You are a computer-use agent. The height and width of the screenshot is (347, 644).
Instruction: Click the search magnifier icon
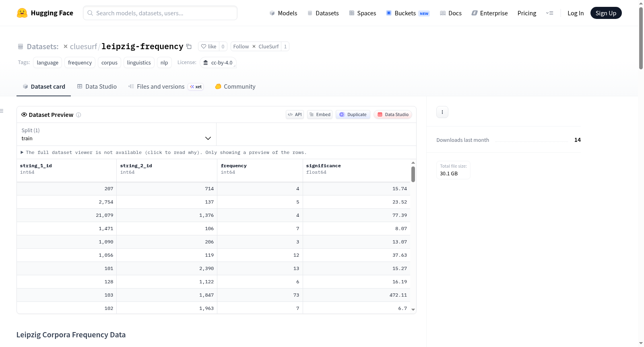click(90, 13)
